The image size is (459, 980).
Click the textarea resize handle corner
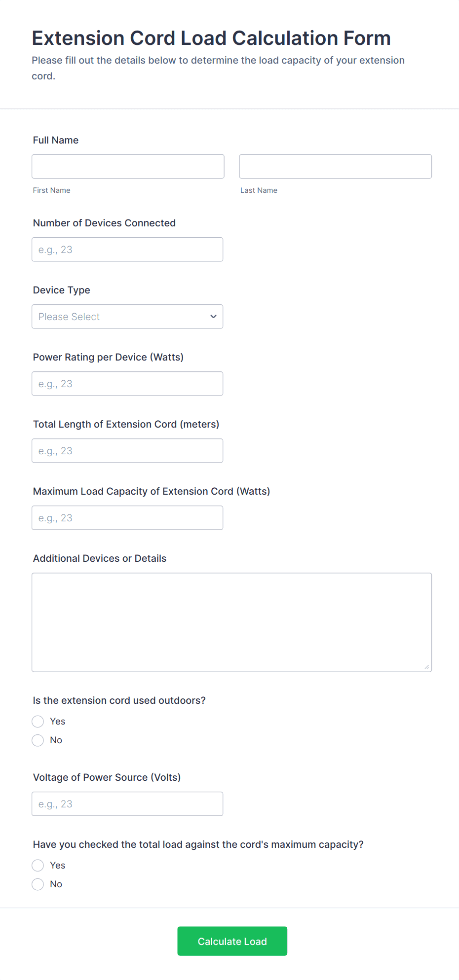427,667
